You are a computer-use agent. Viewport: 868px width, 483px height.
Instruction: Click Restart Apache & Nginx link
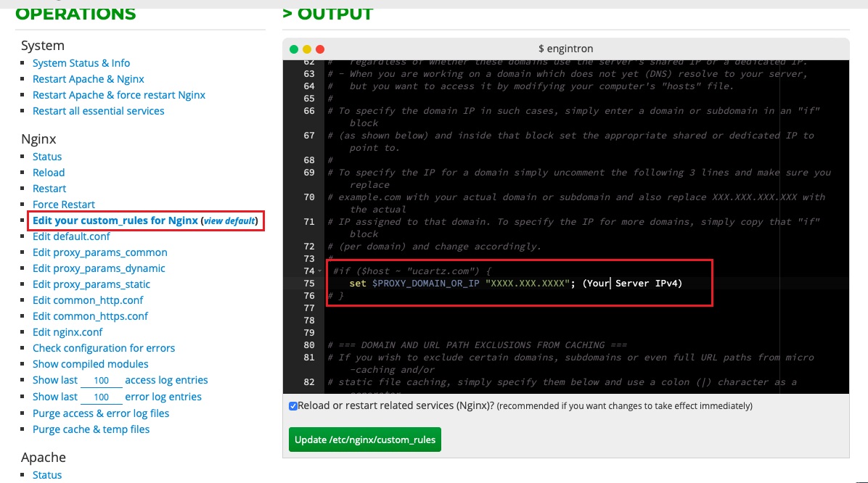(x=88, y=79)
